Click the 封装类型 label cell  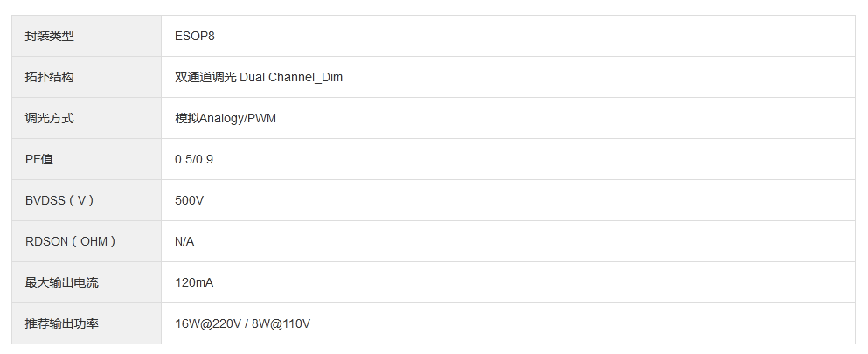(50, 36)
